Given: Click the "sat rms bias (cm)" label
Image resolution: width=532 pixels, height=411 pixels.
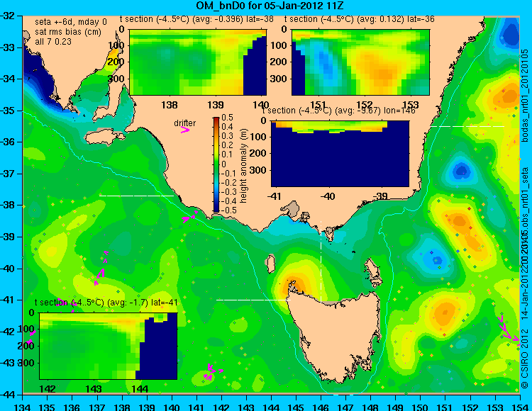Looking at the screenshot, I should [x=68, y=32].
